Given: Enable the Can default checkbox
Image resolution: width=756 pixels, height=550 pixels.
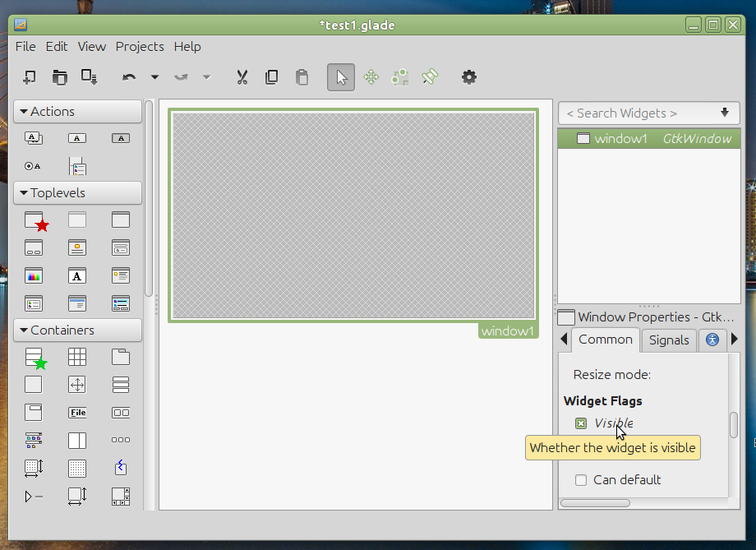Looking at the screenshot, I should click(581, 480).
